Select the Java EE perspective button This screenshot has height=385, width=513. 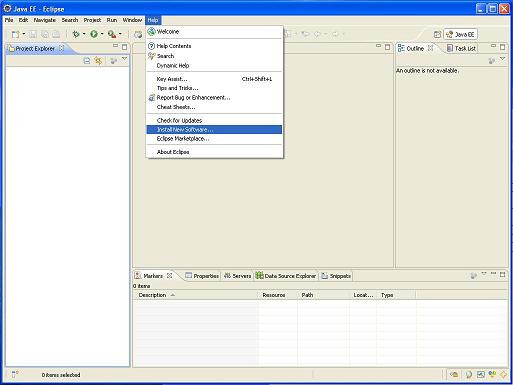460,34
